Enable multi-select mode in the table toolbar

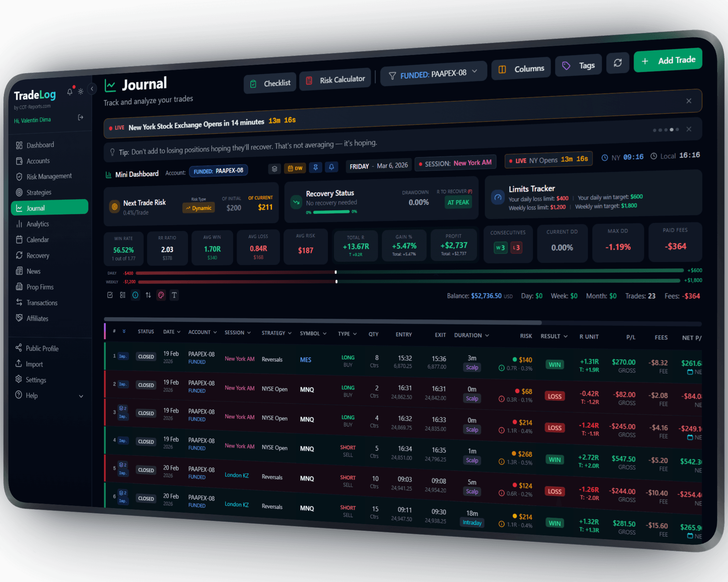pyautogui.click(x=110, y=295)
